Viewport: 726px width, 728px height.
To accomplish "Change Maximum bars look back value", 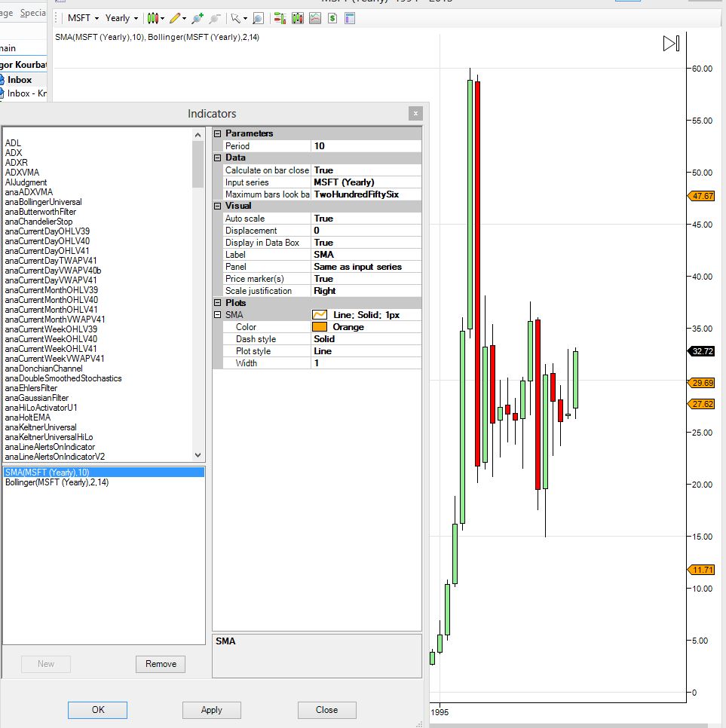I will [366, 194].
